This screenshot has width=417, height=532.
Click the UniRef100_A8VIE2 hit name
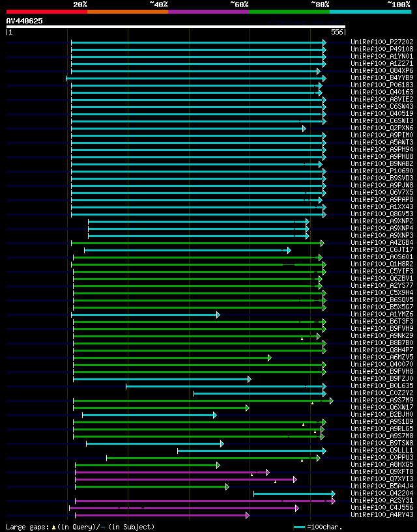pyautogui.click(x=382, y=99)
